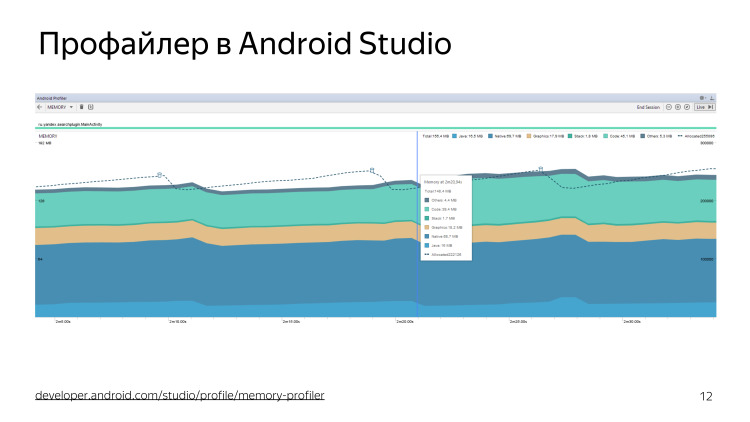Viewport: 750px width, 422px height.
Task: Click the Graphics legend color swatch at top
Action: (x=529, y=136)
